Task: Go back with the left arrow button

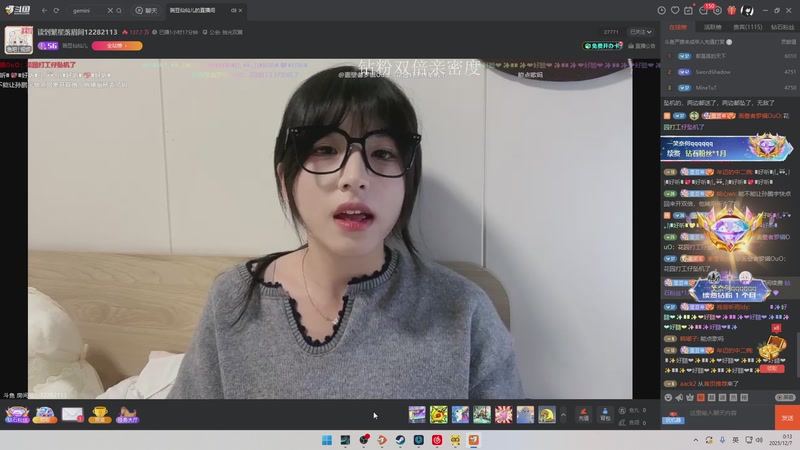Action: (44, 10)
